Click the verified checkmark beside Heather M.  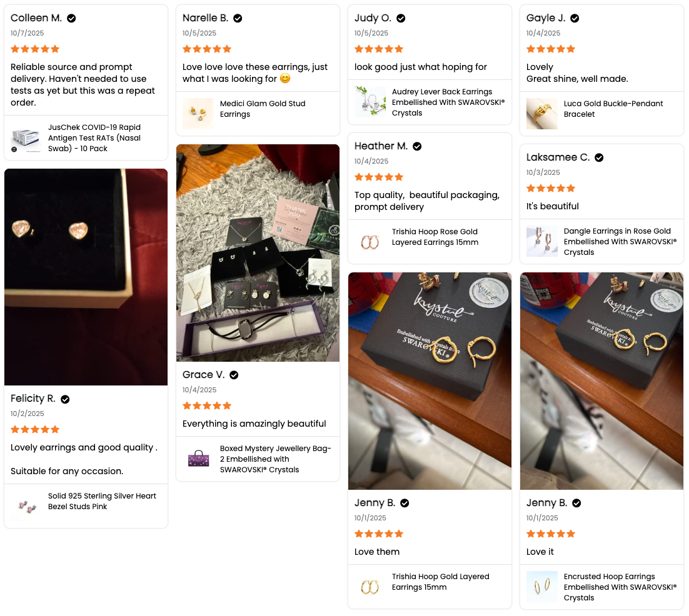(x=417, y=146)
